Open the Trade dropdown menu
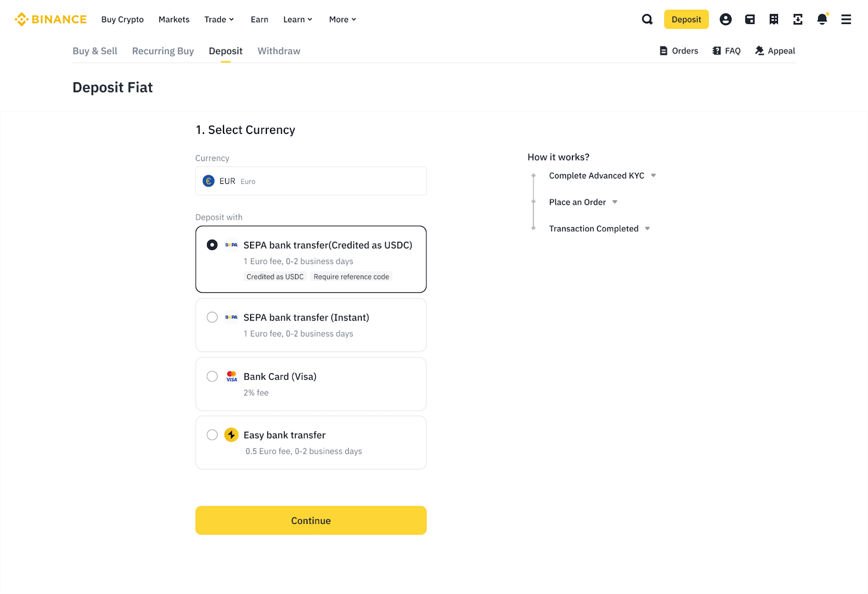868x594 pixels. 219,20
